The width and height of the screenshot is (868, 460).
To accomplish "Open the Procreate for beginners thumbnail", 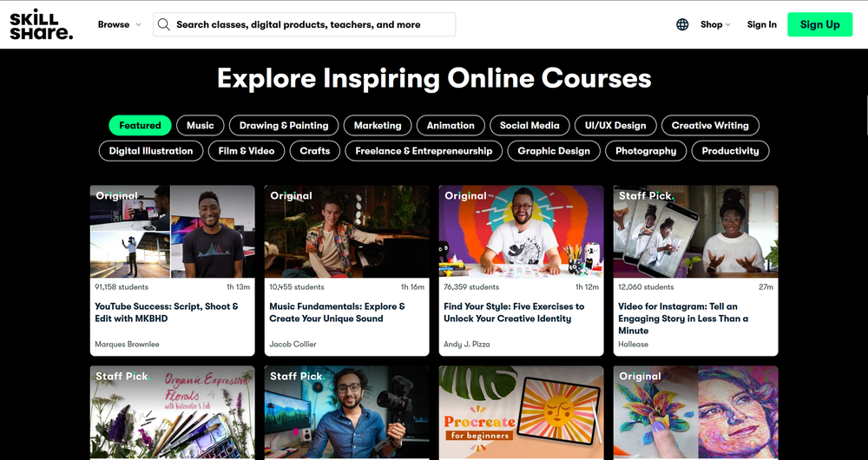I will pos(521,413).
